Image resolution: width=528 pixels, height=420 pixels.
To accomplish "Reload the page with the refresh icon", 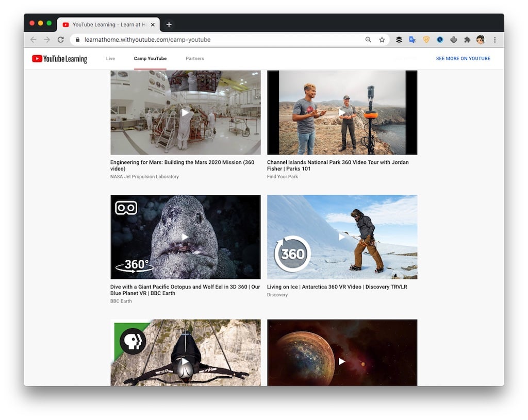I will point(61,40).
